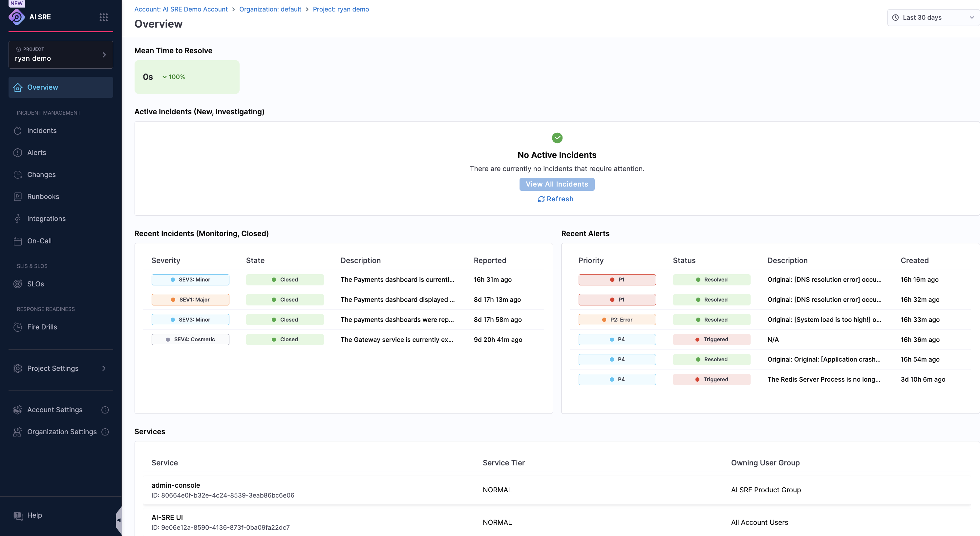This screenshot has height=536, width=980.
Task: Click the Organization Settings icon
Action: coord(17,432)
